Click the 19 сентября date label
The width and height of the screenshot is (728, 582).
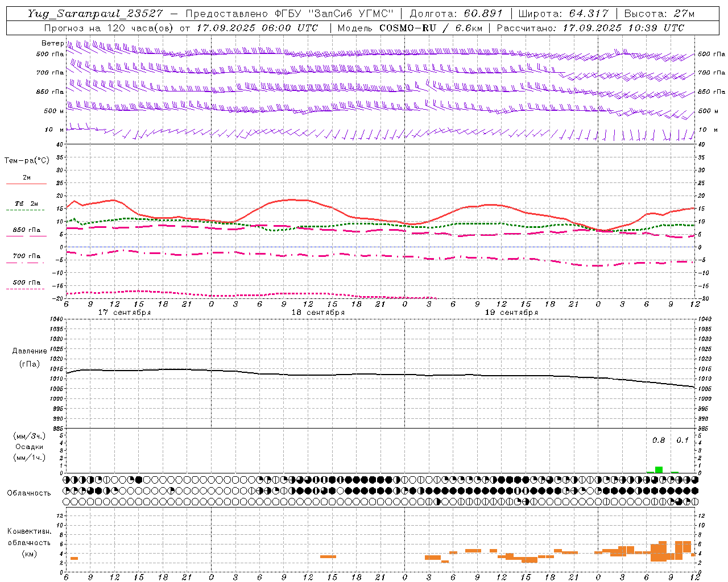pyautogui.click(x=511, y=313)
